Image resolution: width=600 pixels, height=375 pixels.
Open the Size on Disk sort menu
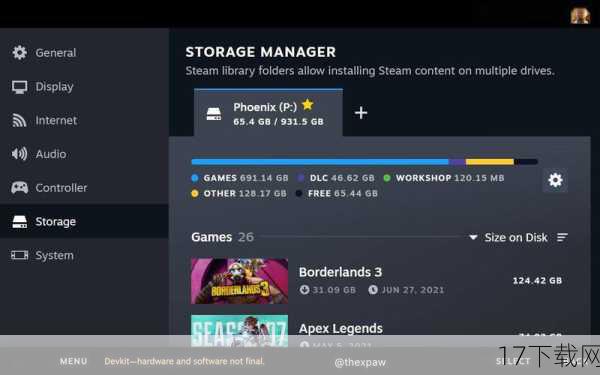pyautogui.click(x=516, y=238)
